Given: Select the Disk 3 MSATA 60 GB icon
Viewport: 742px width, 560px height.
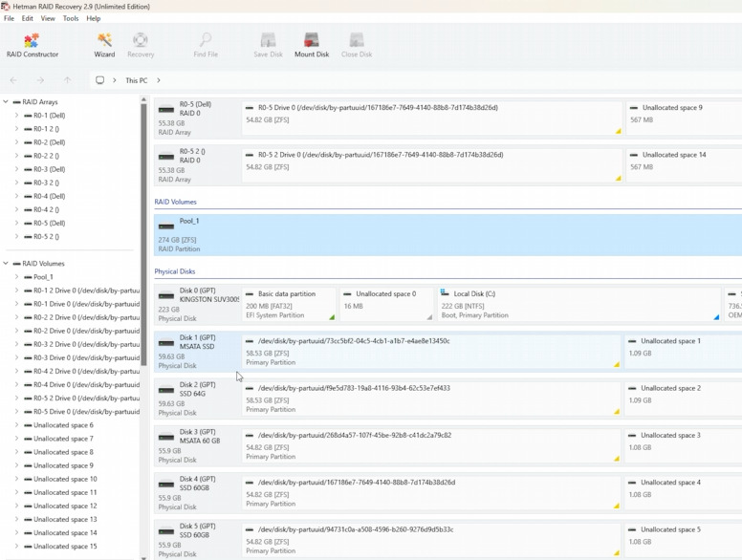Looking at the screenshot, I should (166, 438).
